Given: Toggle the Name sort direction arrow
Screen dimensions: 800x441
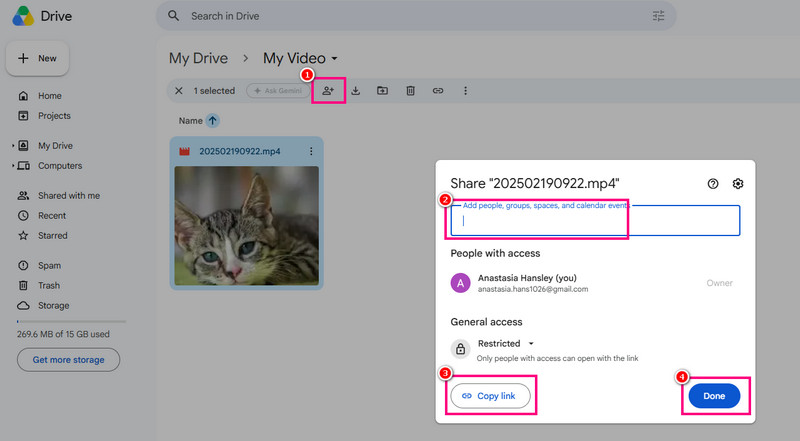Looking at the screenshot, I should [x=212, y=120].
